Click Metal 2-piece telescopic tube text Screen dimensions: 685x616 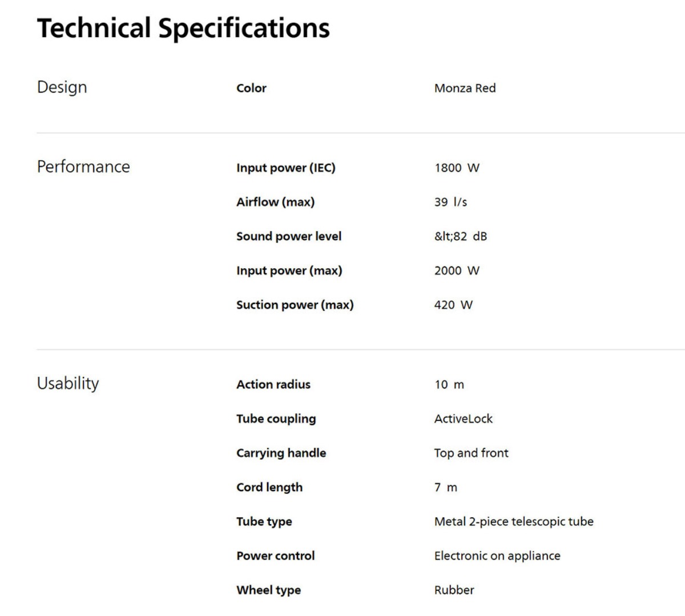point(514,521)
